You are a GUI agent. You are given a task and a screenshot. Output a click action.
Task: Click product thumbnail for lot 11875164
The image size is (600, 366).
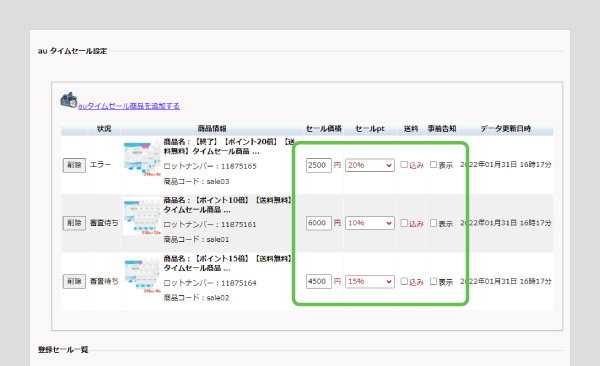point(142,276)
